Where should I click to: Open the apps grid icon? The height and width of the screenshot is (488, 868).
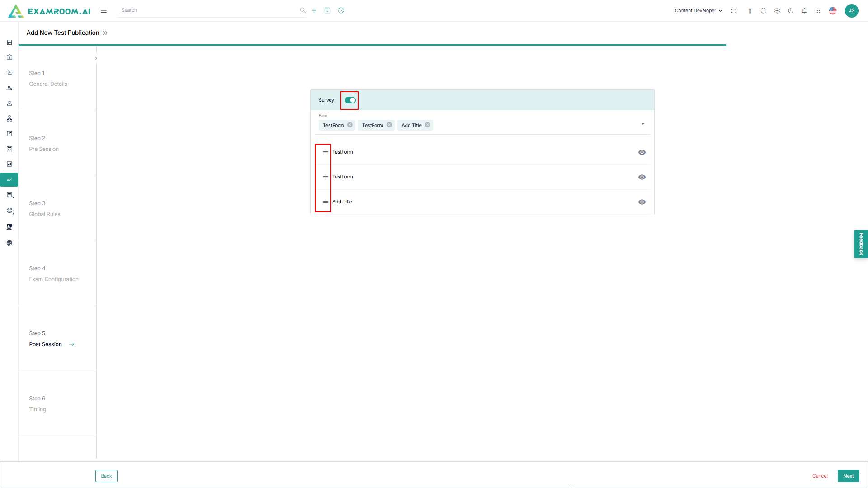click(818, 11)
